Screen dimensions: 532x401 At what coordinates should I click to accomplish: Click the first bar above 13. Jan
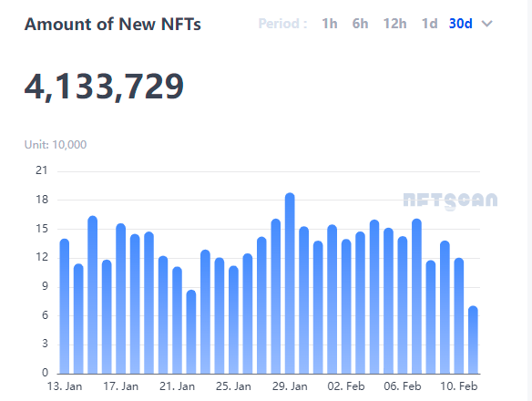coord(65,306)
